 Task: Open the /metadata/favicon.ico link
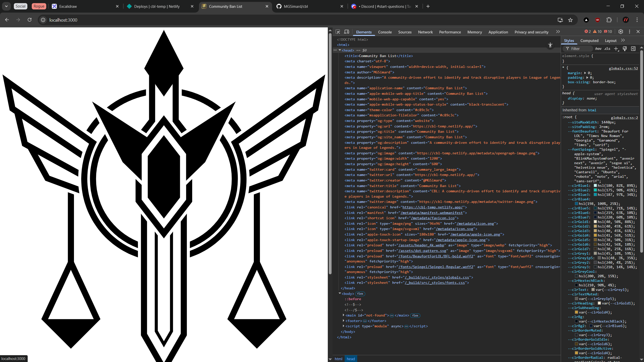point(433,218)
